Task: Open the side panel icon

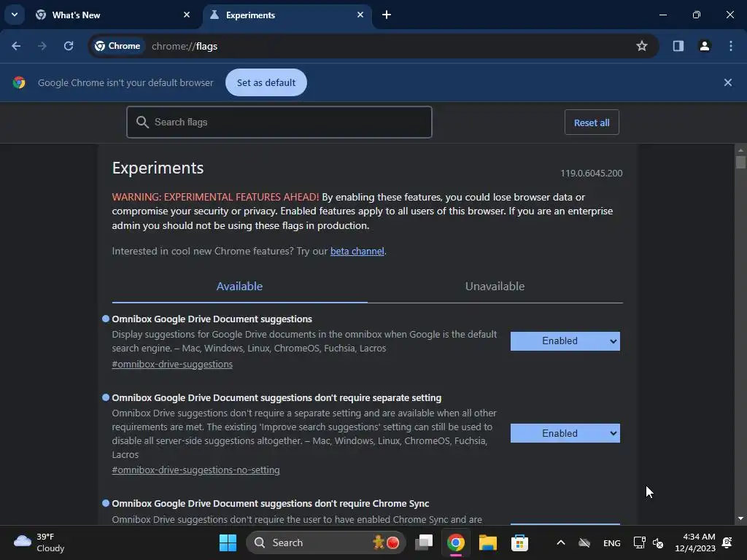Action: pos(678,46)
